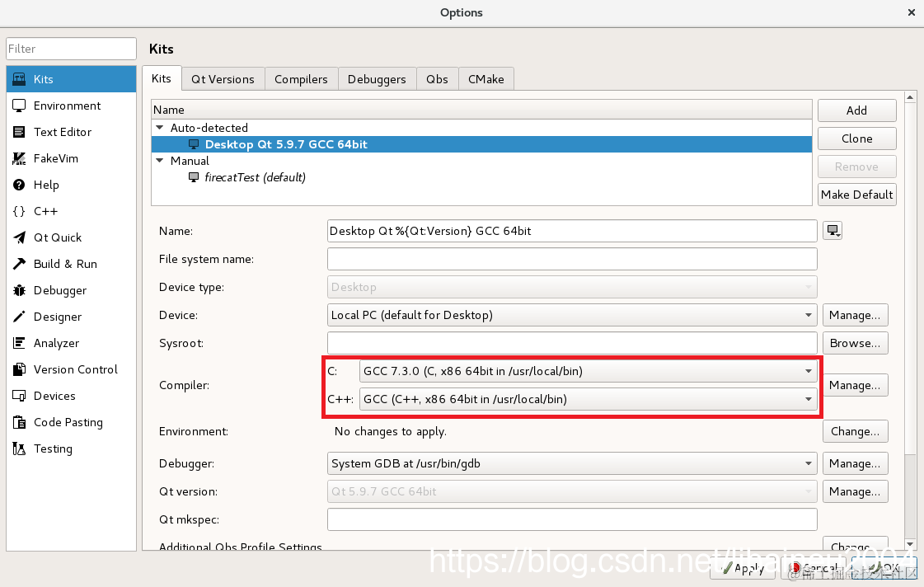Switch to the Qt Versions tab
Image resolution: width=924 pixels, height=587 pixels.
[223, 79]
